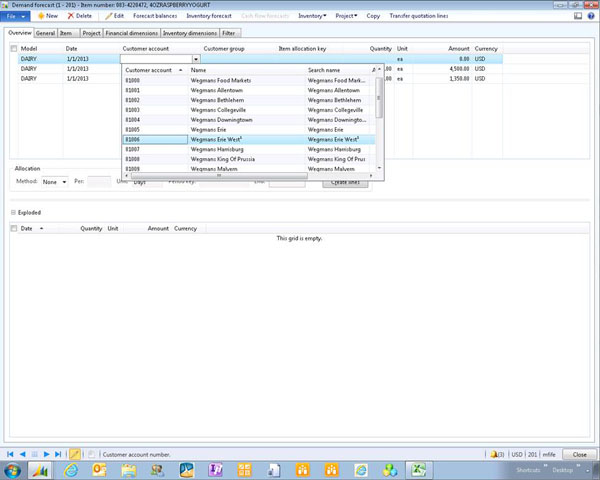
Task: Click the Create lines button
Action: coord(345,183)
